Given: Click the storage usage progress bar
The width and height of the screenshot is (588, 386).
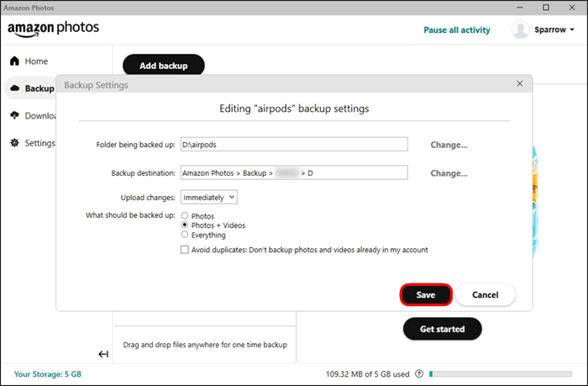Looking at the screenshot, I should (x=501, y=374).
